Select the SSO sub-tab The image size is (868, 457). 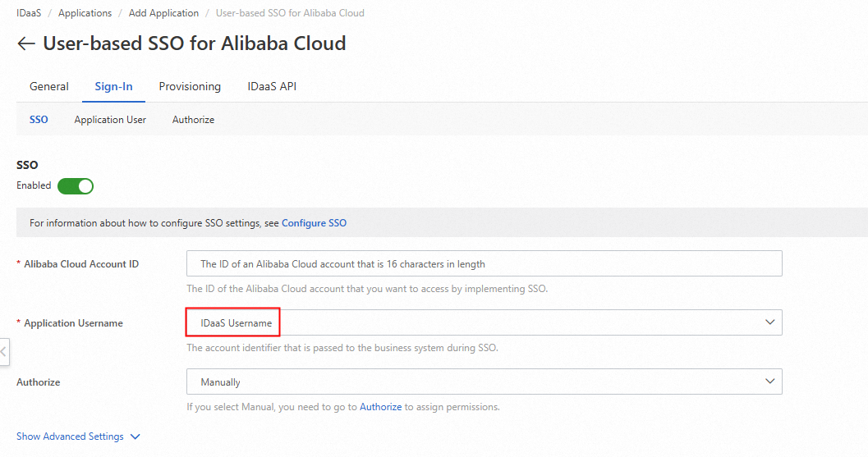(39, 120)
